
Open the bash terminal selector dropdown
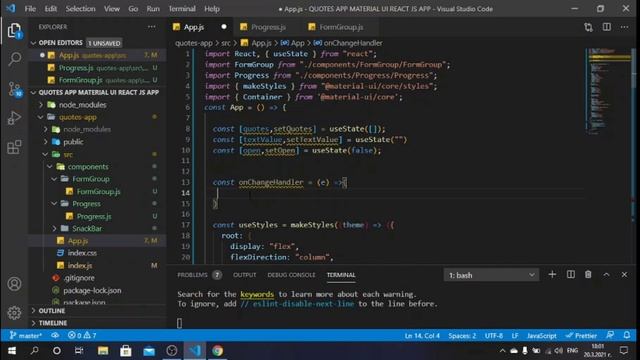[491, 275]
